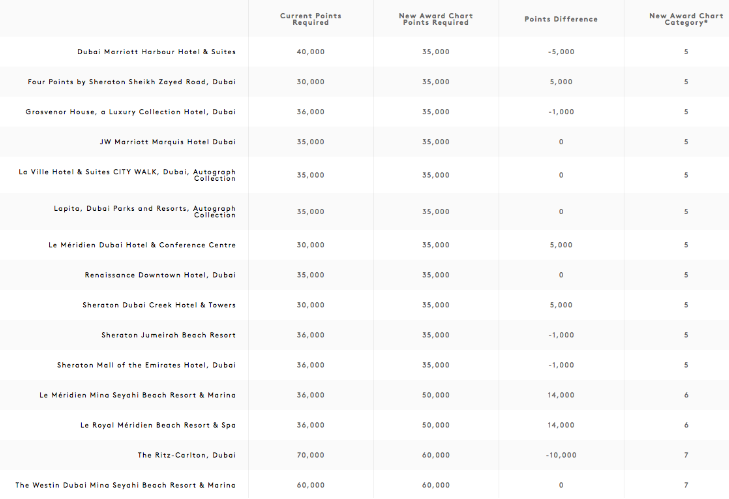
Task: Click The Westin Dubai Mina Seyahi entry
Action: tap(125, 485)
